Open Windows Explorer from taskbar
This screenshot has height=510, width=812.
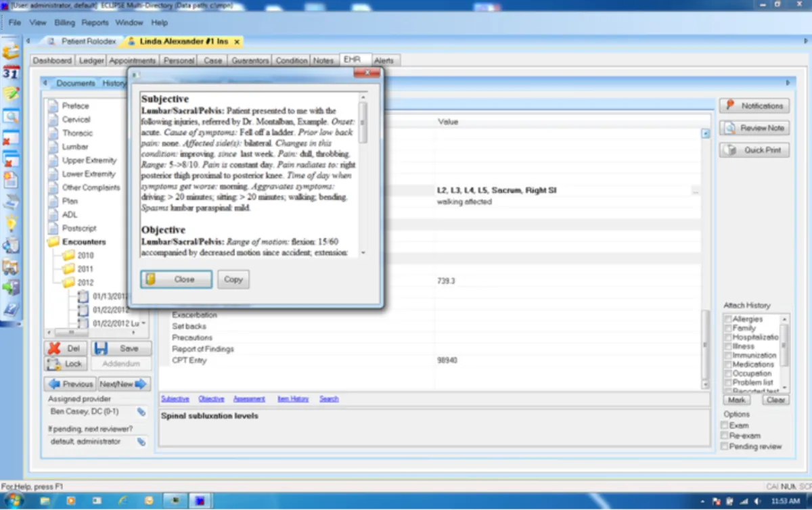coord(45,501)
